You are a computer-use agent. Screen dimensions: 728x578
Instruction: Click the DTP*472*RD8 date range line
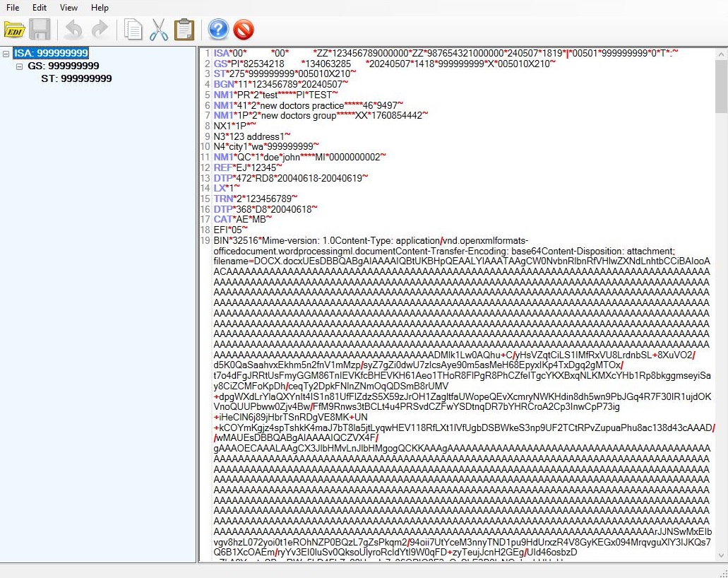click(291, 178)
